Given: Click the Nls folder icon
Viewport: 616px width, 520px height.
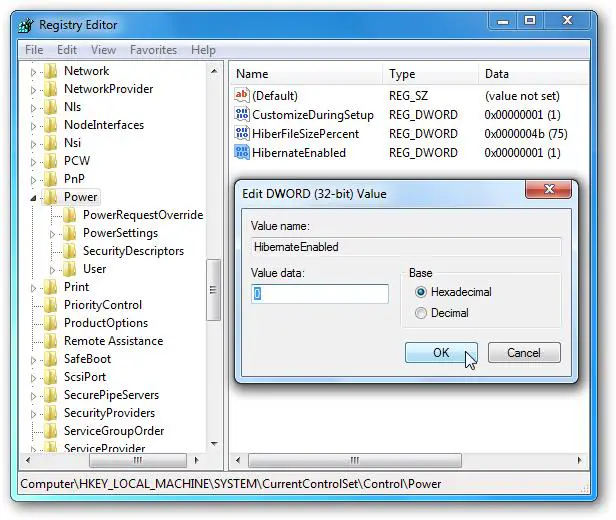Looking at the screenshot, I should point(51,107).
